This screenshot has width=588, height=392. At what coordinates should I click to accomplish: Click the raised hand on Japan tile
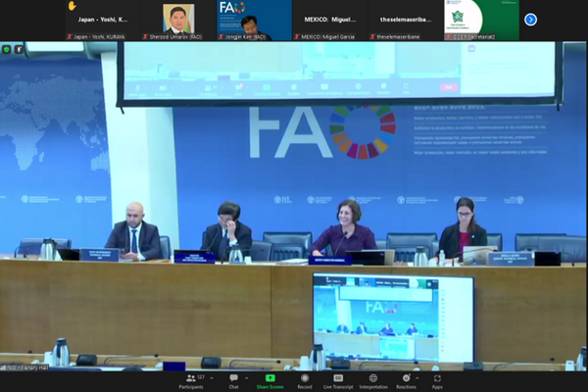tap(72, 6)
